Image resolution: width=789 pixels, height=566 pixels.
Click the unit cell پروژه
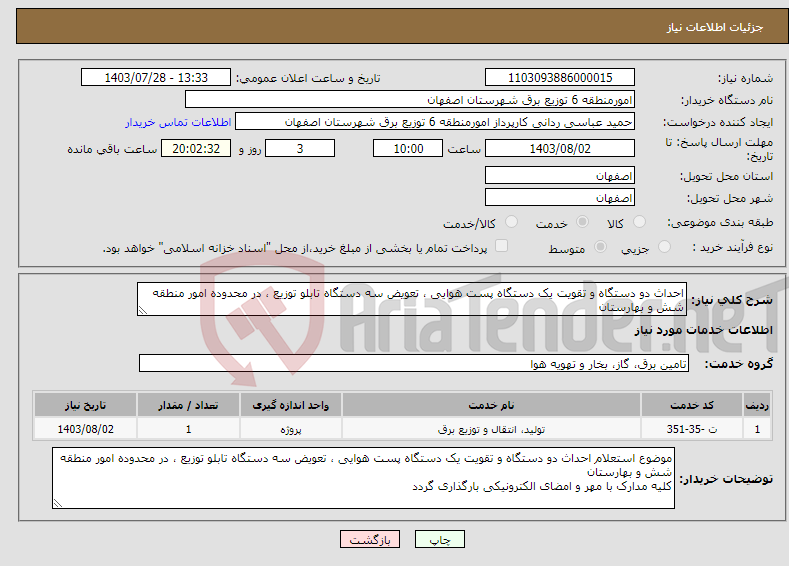291,429
